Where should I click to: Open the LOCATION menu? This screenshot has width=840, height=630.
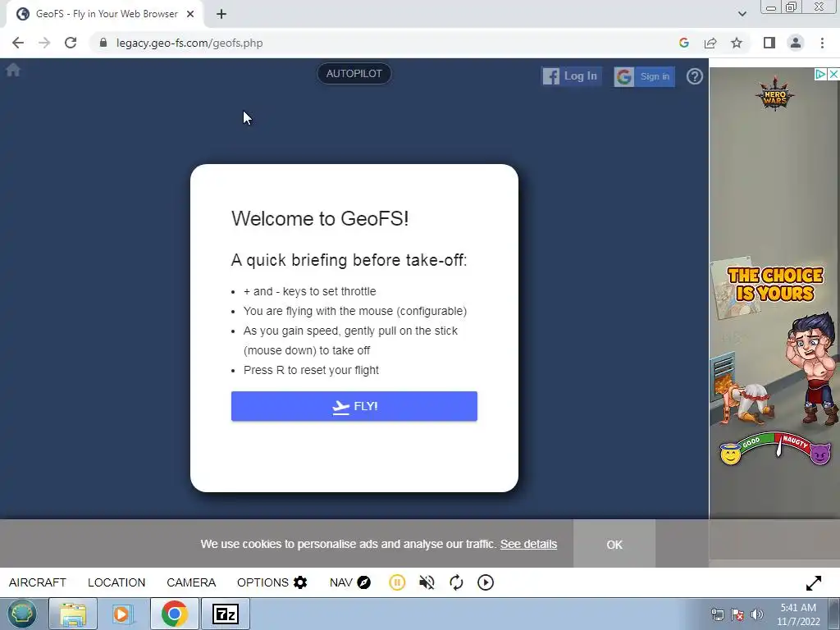point(116,582)
